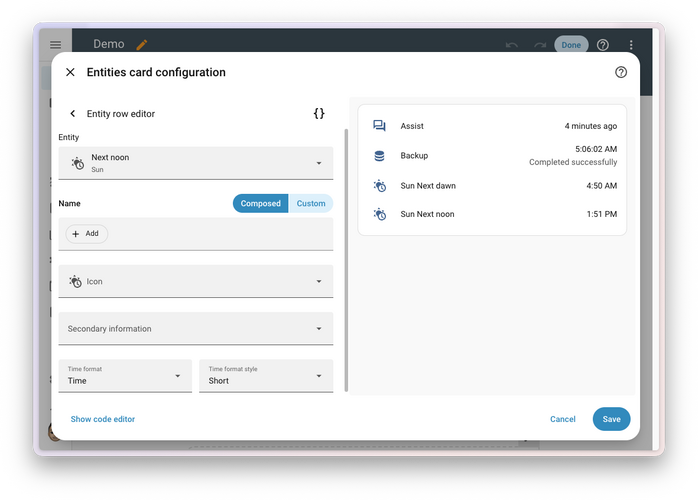Image resolution: width=698 pixels, height=500 pixels.
Task: Click the Assist chat icon in preview
Action: click(379, 126)
